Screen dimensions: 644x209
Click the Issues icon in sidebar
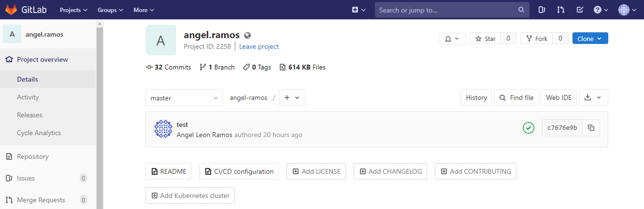coord(9,178)
